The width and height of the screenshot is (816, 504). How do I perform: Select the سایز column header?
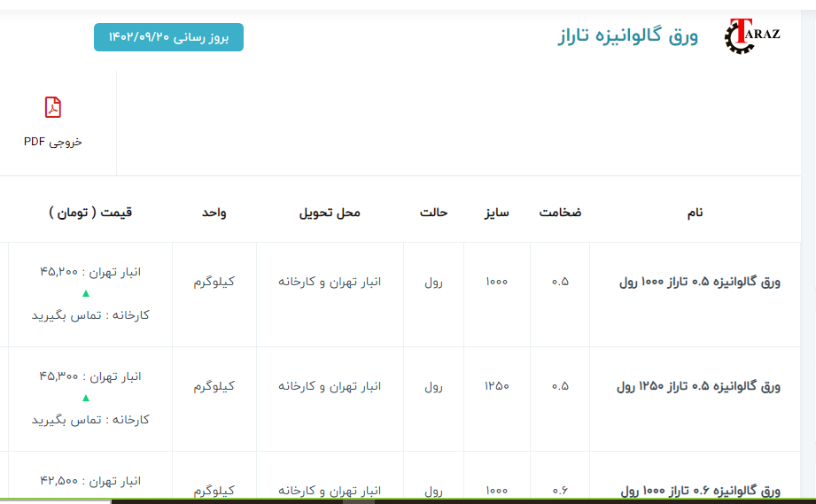[x=496, y=213]
